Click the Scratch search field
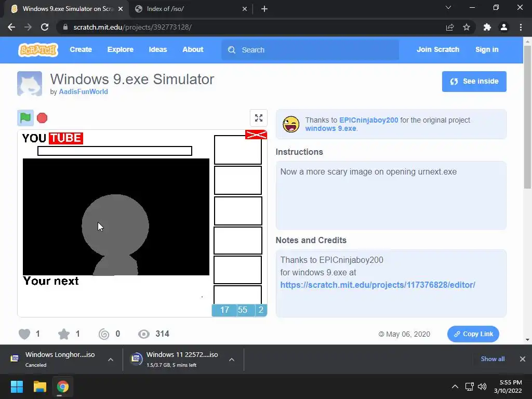The height and width of the screenshot is (399, 532). point(310,50)
